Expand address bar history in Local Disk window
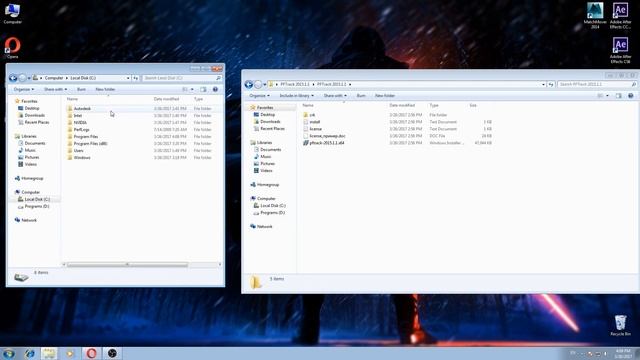Image resolution: width=640 pixels, height=360 pixels. click(128, 78)
